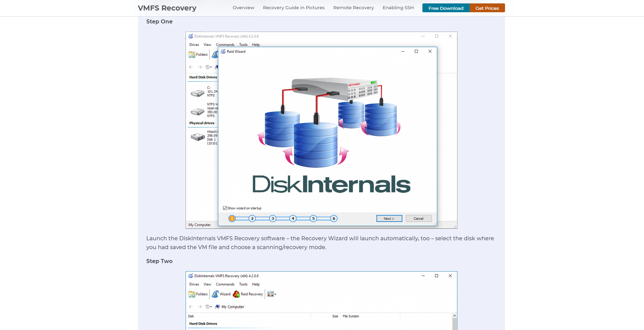Viewport: 644px width, 330px height.
Task: Click the scrollbar up arrow in disk list
Action: (454, 316)
